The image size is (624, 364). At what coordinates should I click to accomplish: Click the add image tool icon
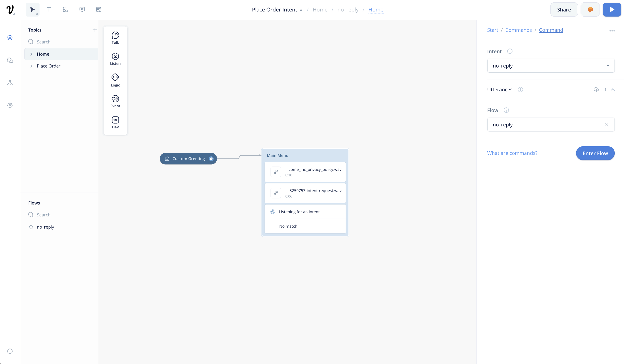pos(65,10)
